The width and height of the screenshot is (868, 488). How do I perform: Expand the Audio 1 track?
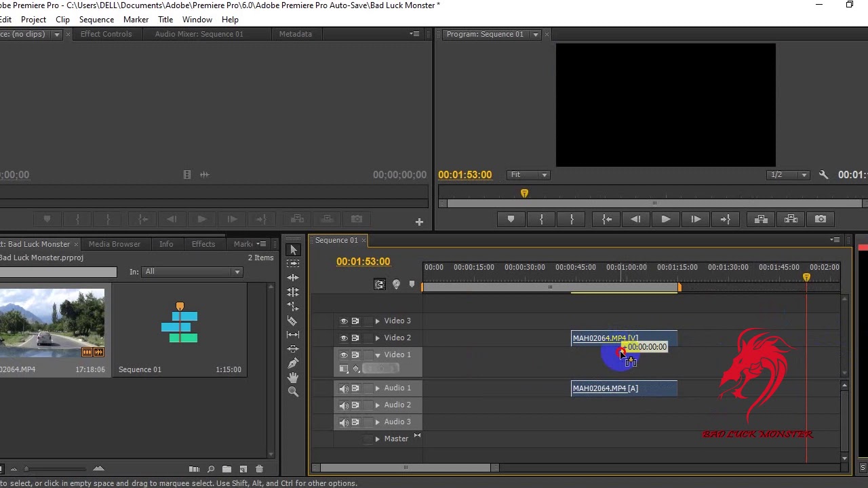[378, 388]
